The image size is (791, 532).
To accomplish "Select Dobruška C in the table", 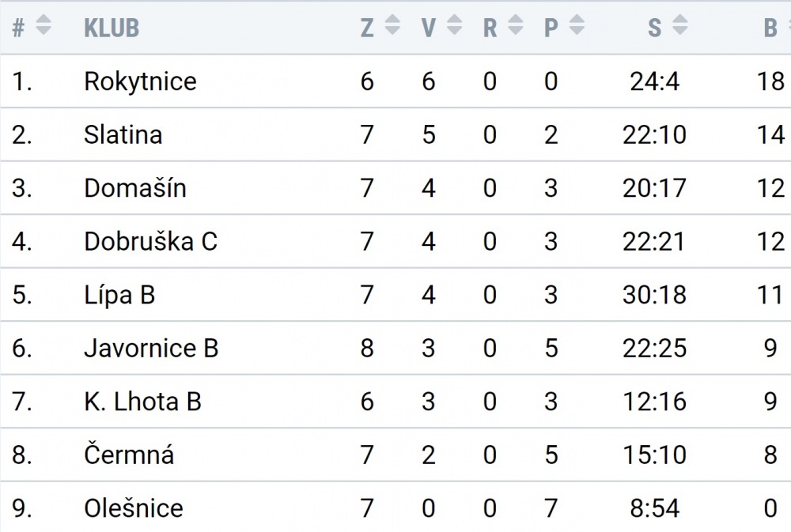I will click(150, 242).
